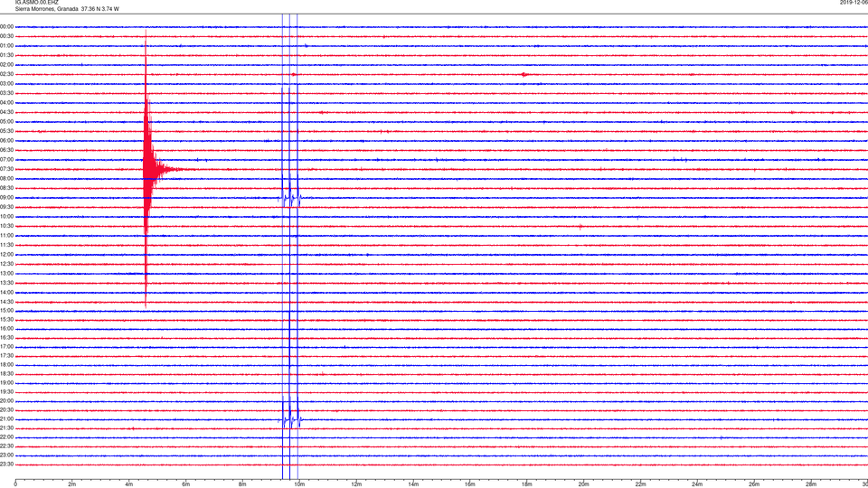Select the 22:30 trace time label
Screen dimensions: 868x488
coord(6,446)
